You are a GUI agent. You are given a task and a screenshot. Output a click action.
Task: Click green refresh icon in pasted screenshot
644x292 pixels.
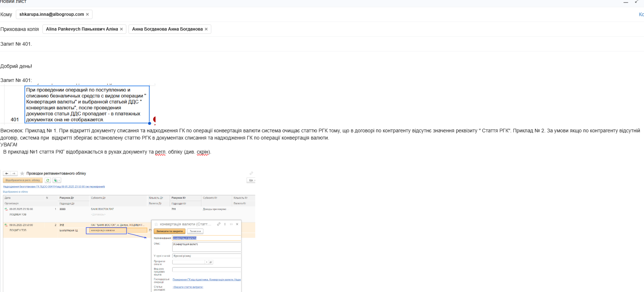48,180
